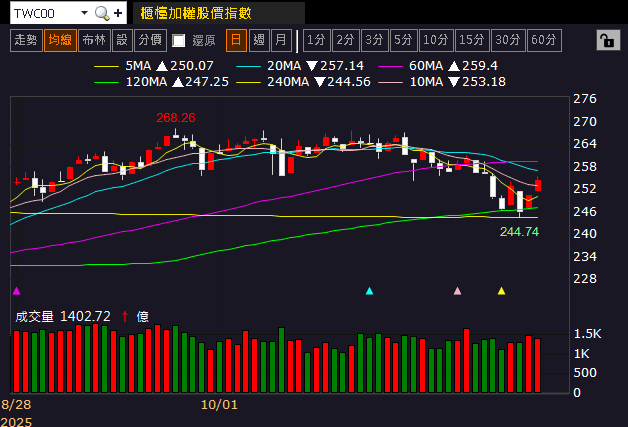628x427 pixels.
Task: Select the 週 weekly period
Action: click(x=259, y=40)
